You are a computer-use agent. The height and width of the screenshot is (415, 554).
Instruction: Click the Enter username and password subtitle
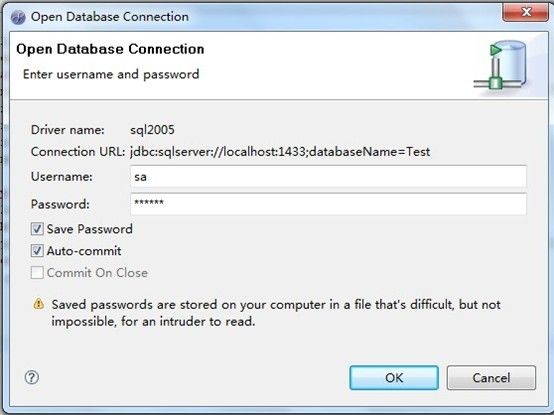pyautogui.click(x=111, y=74)
